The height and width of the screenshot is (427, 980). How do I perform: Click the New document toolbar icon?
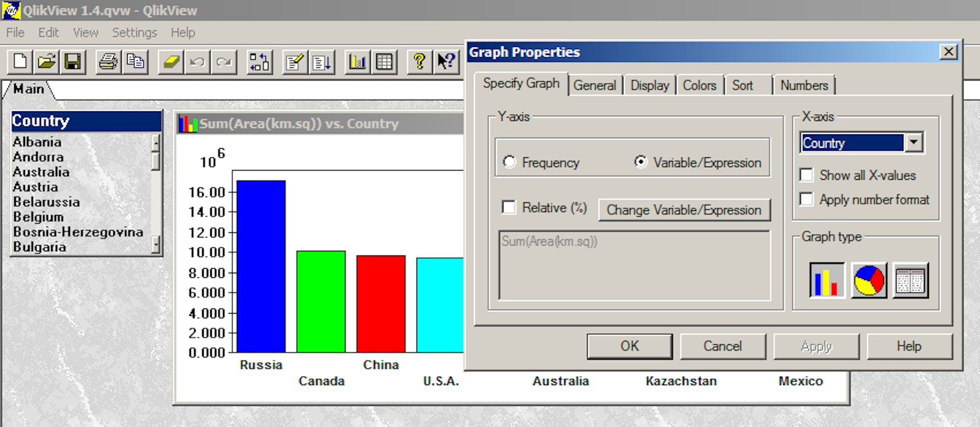[x=20, y=62]
